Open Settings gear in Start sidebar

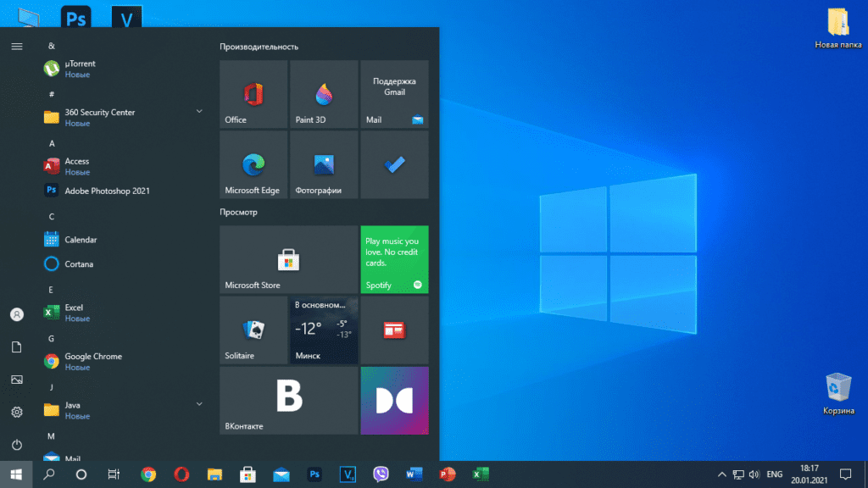(x=17, y=413)
